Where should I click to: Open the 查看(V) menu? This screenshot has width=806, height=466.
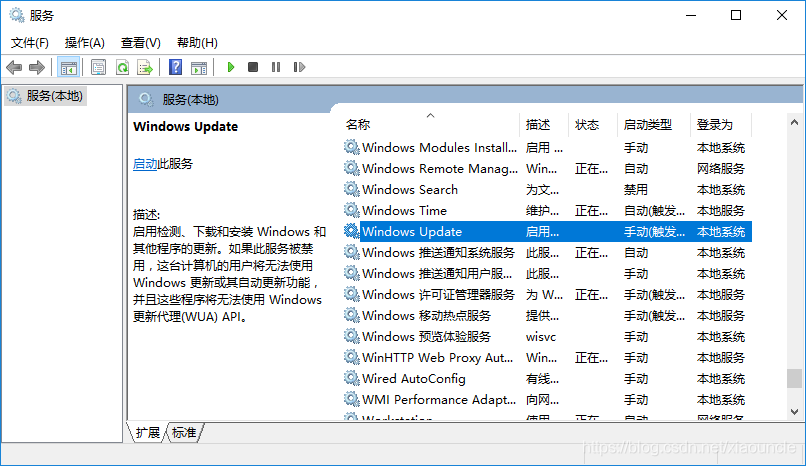click(141, 43)
